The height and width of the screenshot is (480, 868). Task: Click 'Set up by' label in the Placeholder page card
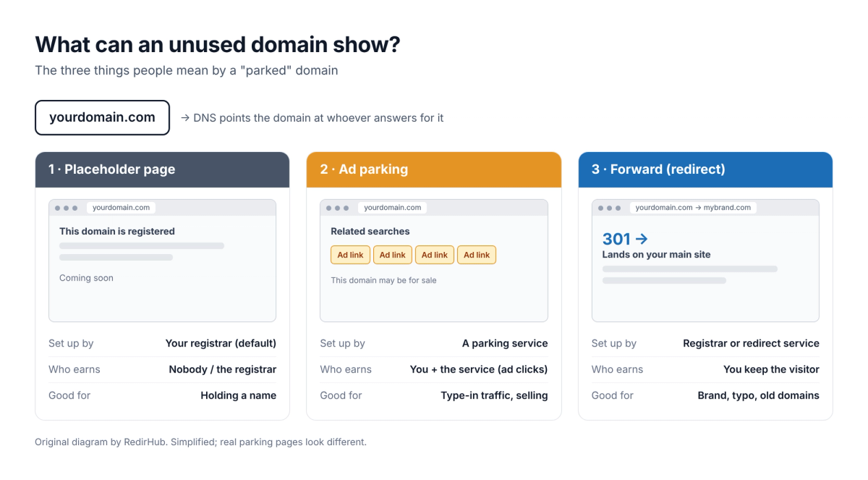click(x=71, y=343)
